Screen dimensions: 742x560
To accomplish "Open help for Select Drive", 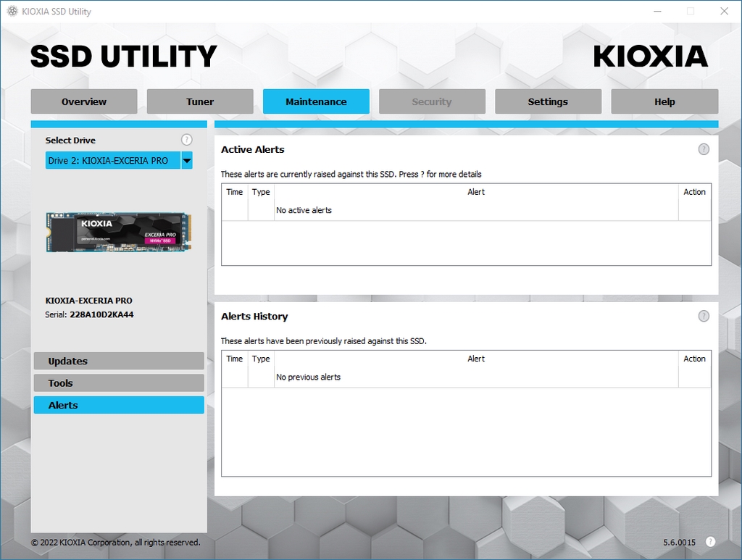I will tap(186, 140).
